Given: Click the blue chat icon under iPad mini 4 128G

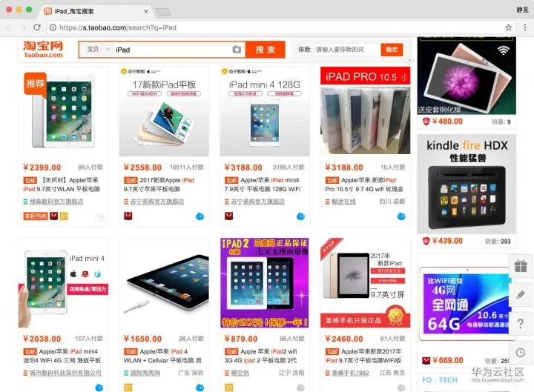Looking at the screenshot, I should click(x=300, y=216).
